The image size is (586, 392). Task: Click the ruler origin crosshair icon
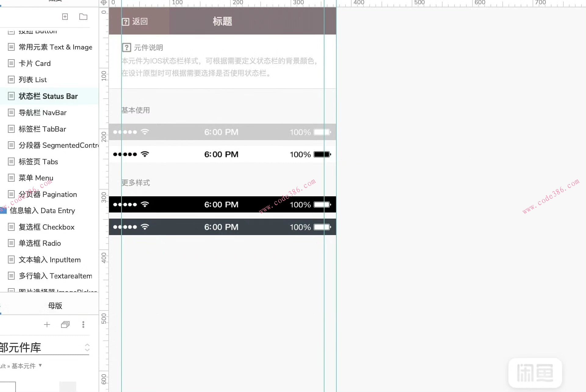(104, 3)
